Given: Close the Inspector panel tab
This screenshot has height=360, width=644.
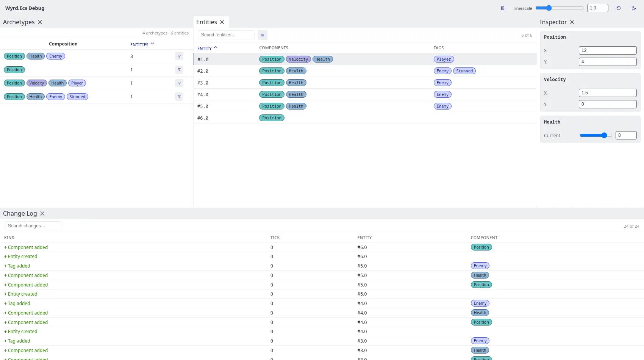Looking at the screenshot, I should point(572,22).
